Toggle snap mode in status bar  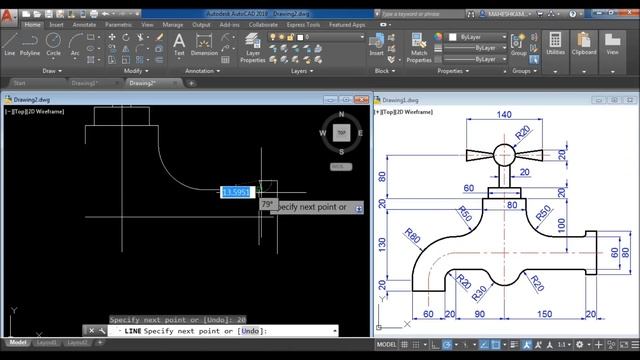pos(416,344)
